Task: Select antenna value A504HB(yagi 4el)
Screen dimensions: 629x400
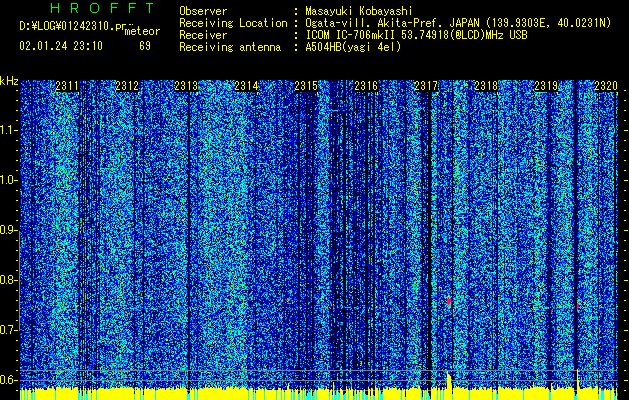Action: [x=353, y=47]
